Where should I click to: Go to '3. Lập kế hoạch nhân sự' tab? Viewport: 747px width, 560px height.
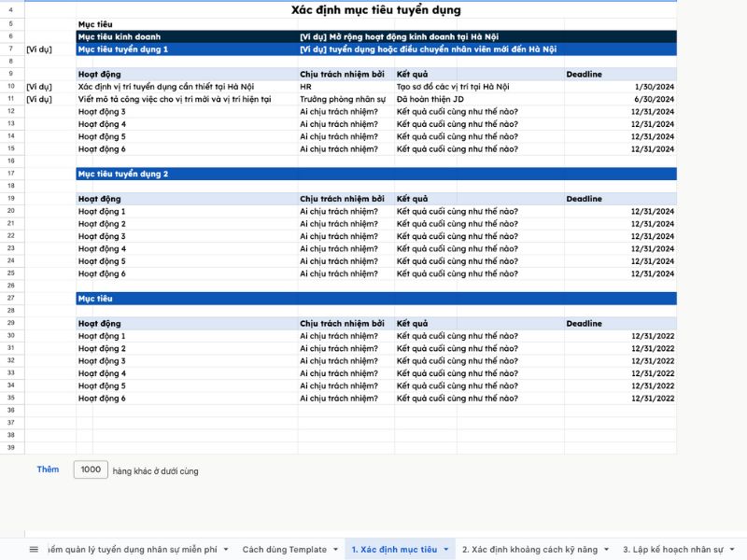coord(672,550)
